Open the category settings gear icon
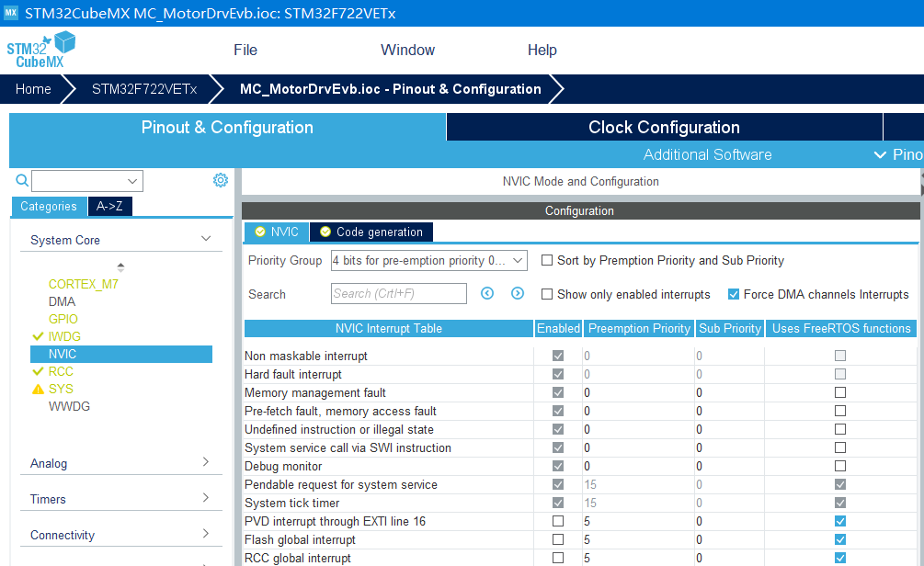This screenshot has width=924, height=566. [221, 180]
